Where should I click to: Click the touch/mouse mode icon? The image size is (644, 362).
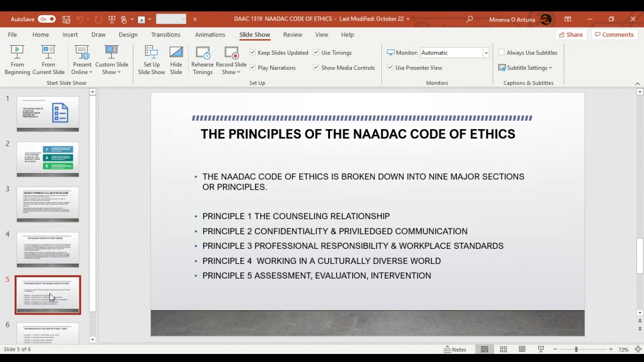pos(124,19)
